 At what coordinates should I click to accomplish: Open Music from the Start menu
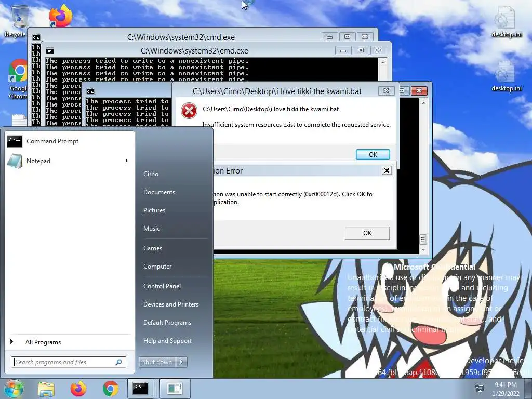pos(151,229)
